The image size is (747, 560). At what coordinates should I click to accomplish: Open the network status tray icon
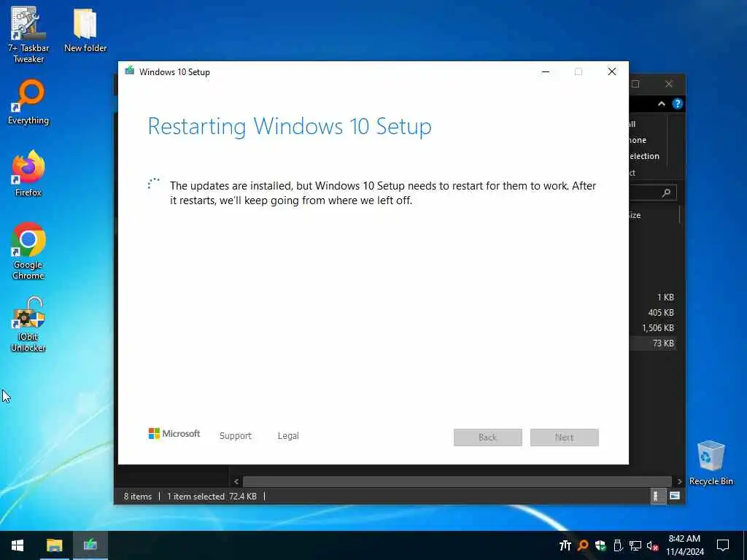(x=635, y=545)
